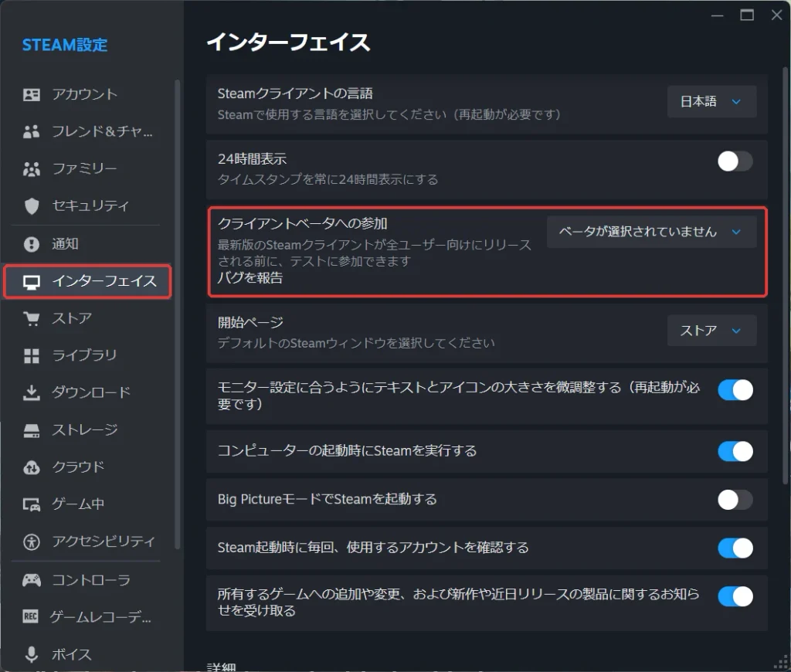Maximize the Steam settings window
The height and width of the screenshot is (672, 791).
[x=747, y=15]
